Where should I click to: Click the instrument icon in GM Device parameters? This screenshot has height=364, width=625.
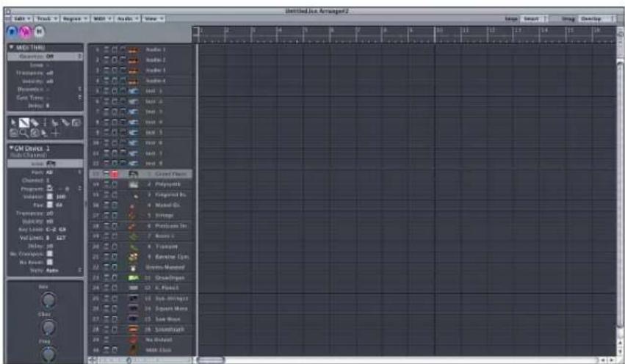coord(51,164)
